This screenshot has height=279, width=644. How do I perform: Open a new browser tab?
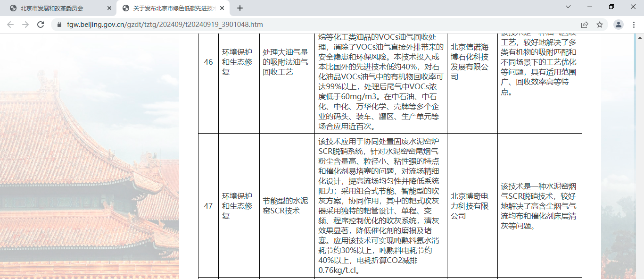click(240, 8)
